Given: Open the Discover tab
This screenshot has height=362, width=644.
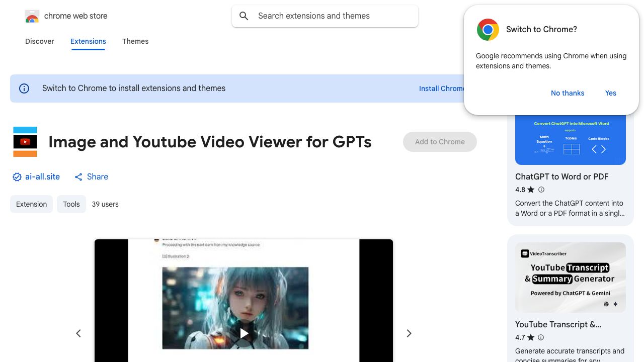Looking at the screenshot, I should point(40,41).
